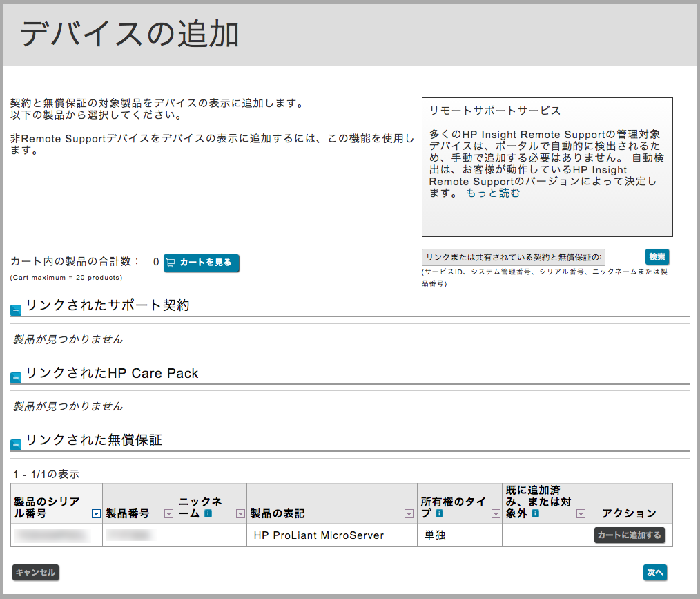Open the もっと読む link
This screenshot has width=700, height=599.
click(x=493, y=193)
